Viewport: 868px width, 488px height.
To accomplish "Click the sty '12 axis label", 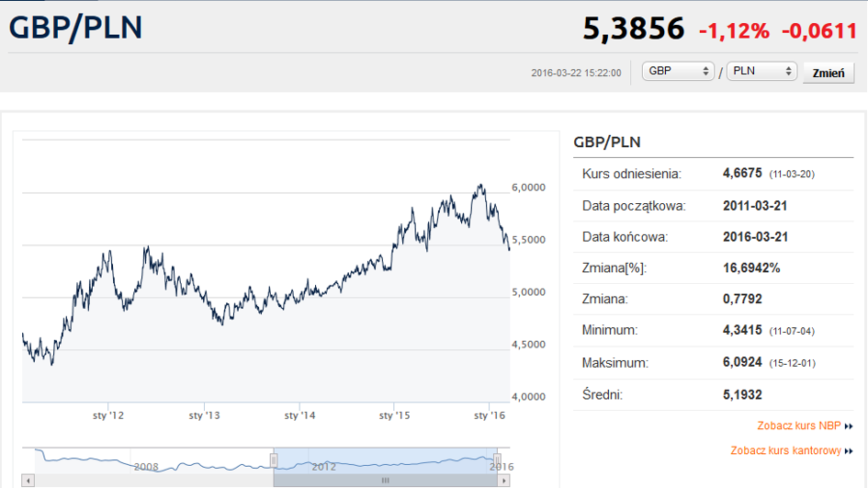I will 108,415.
